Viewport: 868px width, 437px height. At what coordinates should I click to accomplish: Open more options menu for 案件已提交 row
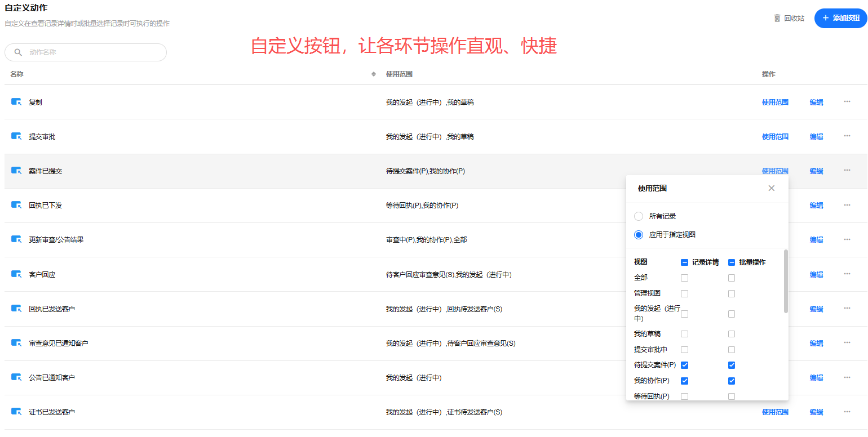click(847, 170)
